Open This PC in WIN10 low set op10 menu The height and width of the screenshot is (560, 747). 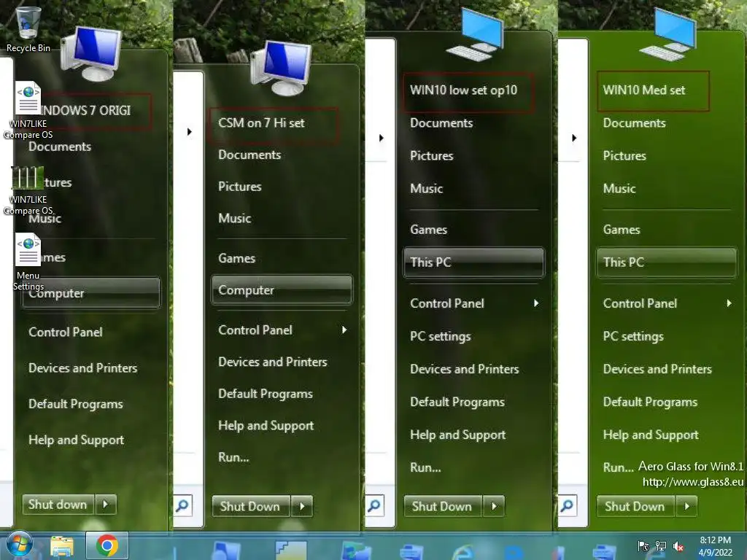coord(473,262)
